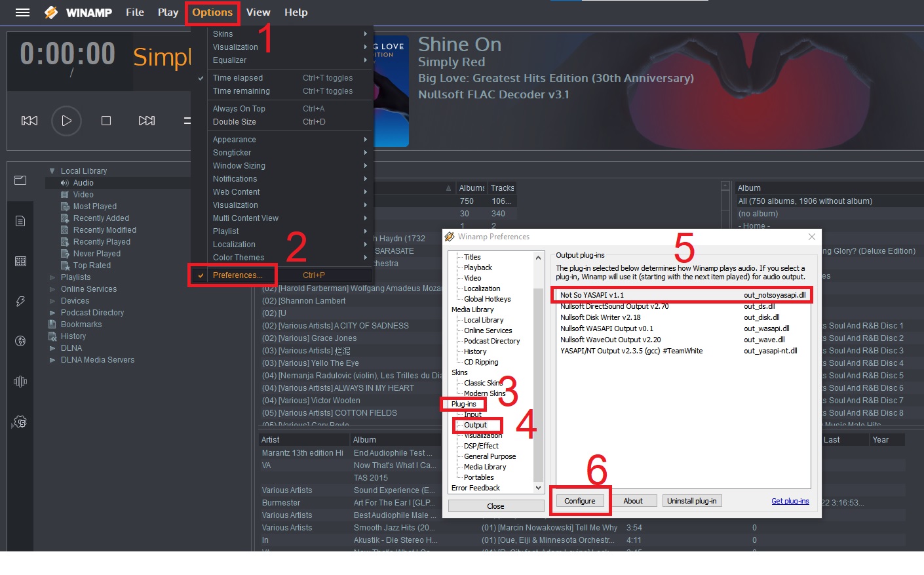Open the View menu
Screen dimensions: 924x575
click(x=258, y=12)
